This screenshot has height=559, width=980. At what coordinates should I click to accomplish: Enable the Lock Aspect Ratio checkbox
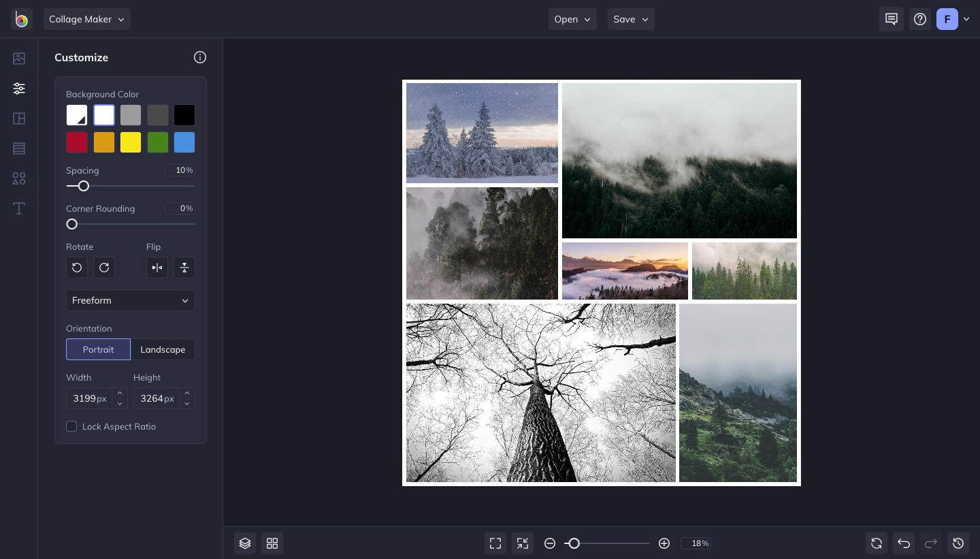coord(71,426)
